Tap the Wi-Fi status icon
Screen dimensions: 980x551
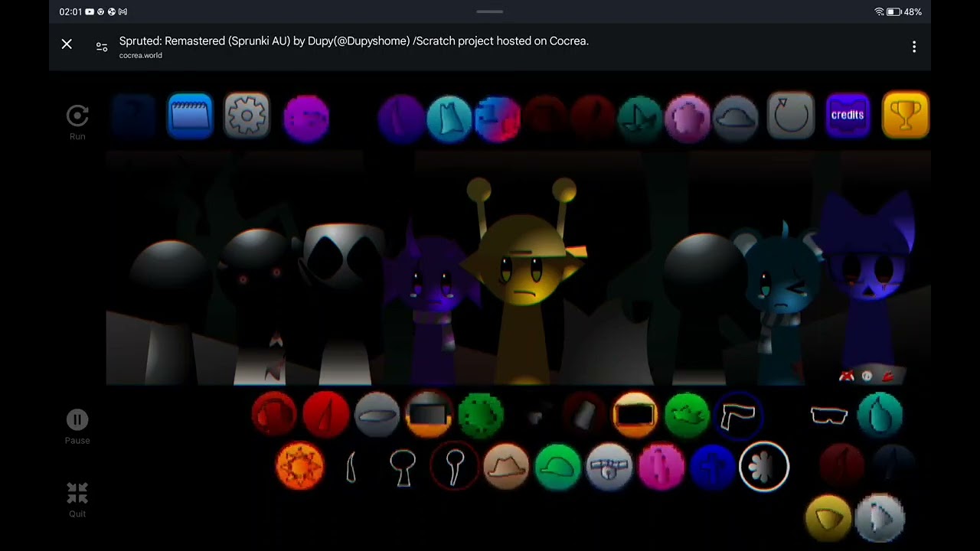click(x=879, y=12)
